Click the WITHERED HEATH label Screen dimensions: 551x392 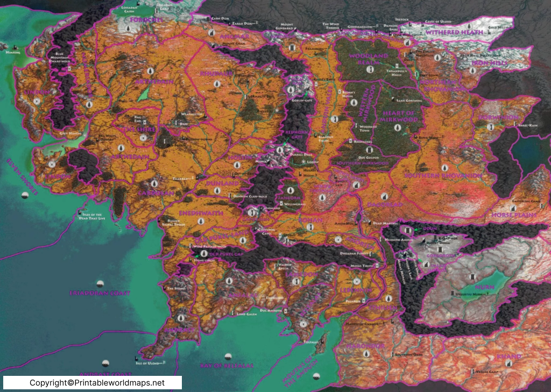(454, 32)
